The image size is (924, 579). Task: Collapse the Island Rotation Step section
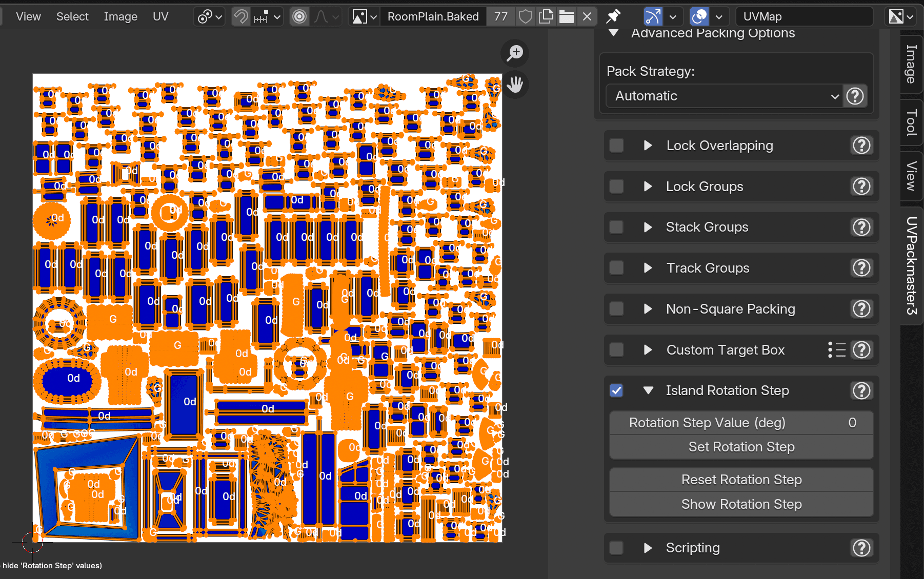648,390
